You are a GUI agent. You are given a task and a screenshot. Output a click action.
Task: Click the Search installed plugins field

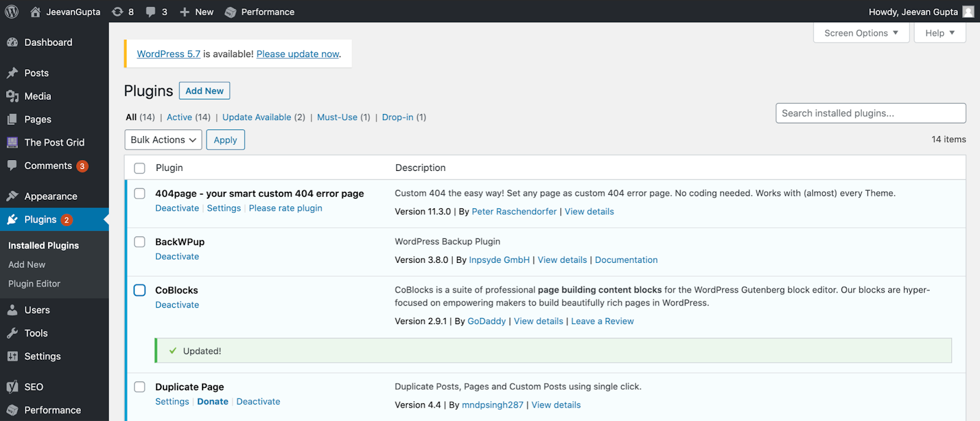point(870,113)
